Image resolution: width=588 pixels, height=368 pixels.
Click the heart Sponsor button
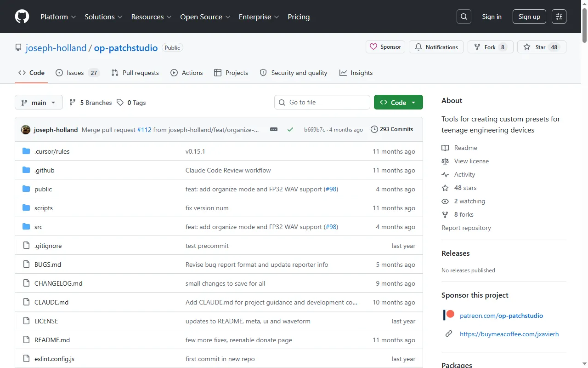[385, 47]
